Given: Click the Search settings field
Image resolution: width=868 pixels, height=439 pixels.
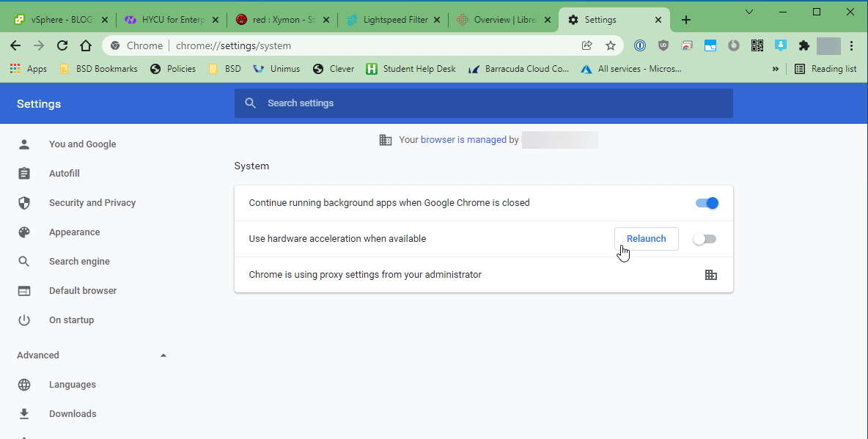Looking at the screenshot, I should tap(484, 103).
